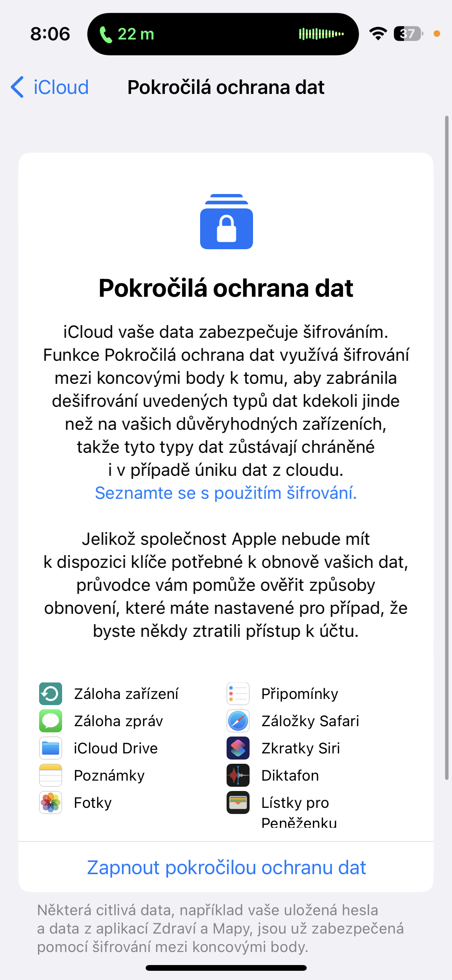Tap the Diktafon voice memo icon
Viewport: 452px width, 980px height.
(238, 775)
